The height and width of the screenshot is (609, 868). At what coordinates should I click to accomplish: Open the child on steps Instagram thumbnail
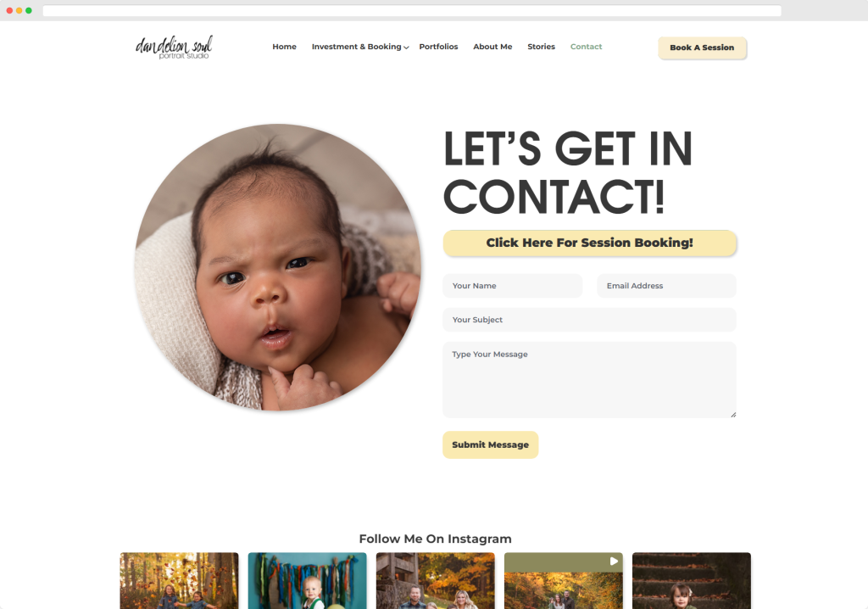click(692, 580)
